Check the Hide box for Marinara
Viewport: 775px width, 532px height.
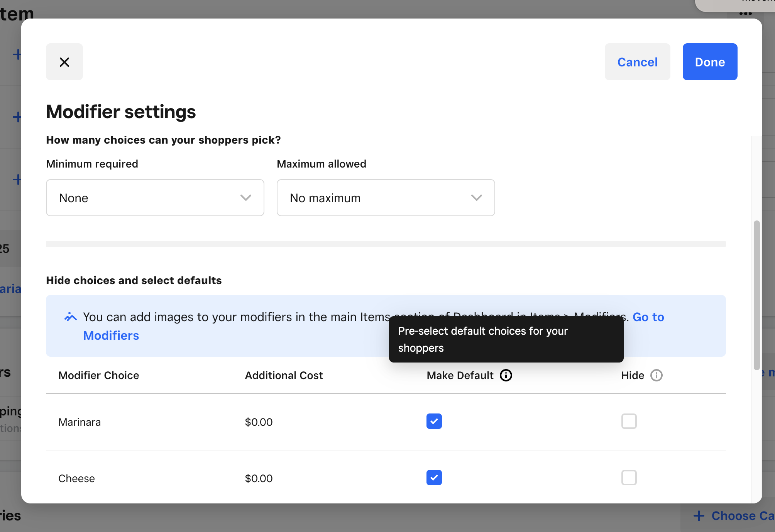pos(629,421)
